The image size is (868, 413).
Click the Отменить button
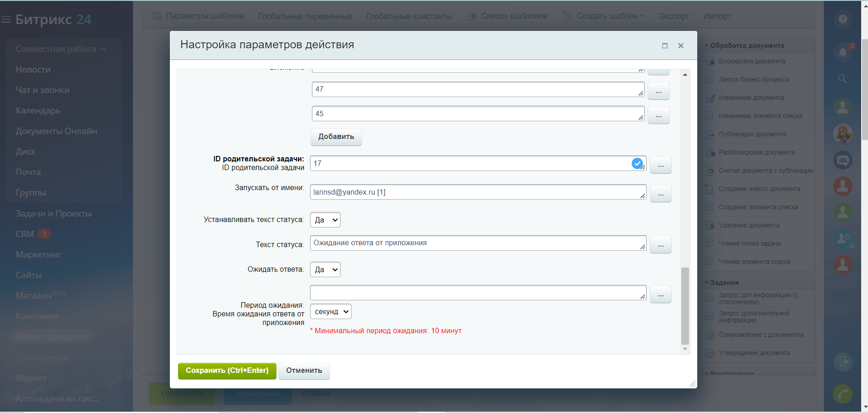click(x=304, y=371)
